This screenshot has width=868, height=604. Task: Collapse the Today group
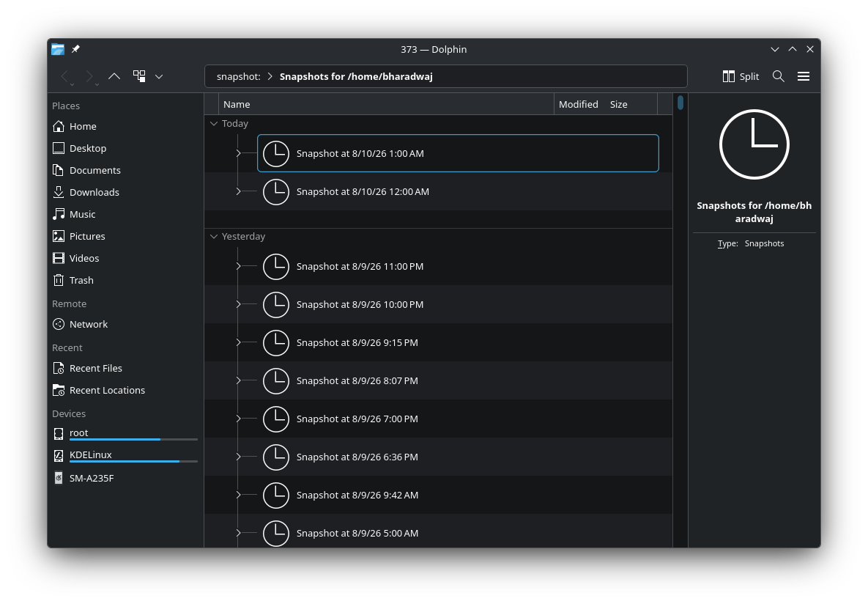point(214,124)
